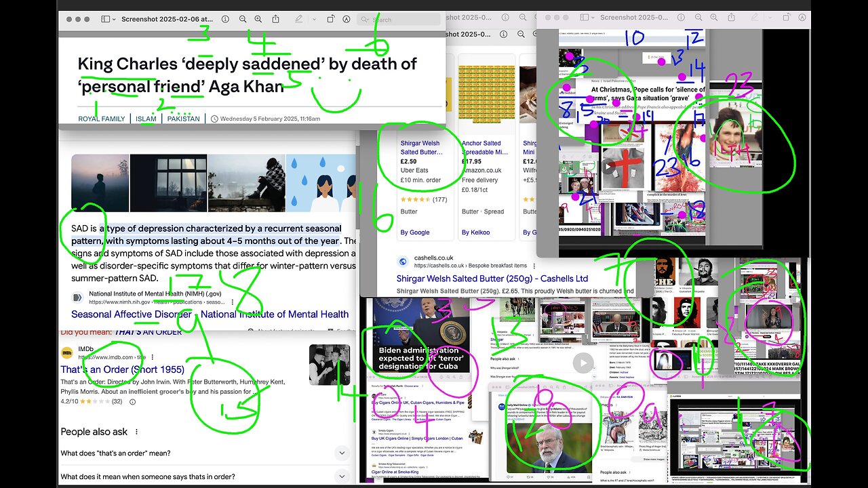Click the dark misty landscape SAD image
Screen dimensions: 868x488
pyautogui.click(x=100, y=183)
